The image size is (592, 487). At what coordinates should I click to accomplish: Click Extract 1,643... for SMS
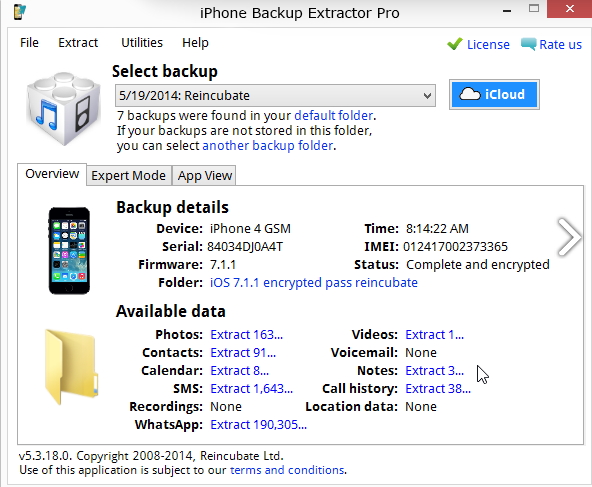pyautogui.click(x=251, y=389)
